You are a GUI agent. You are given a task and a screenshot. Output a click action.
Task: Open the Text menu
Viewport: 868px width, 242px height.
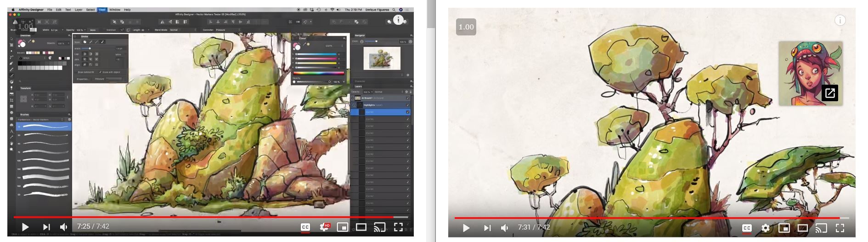click(x=68, y=9)
